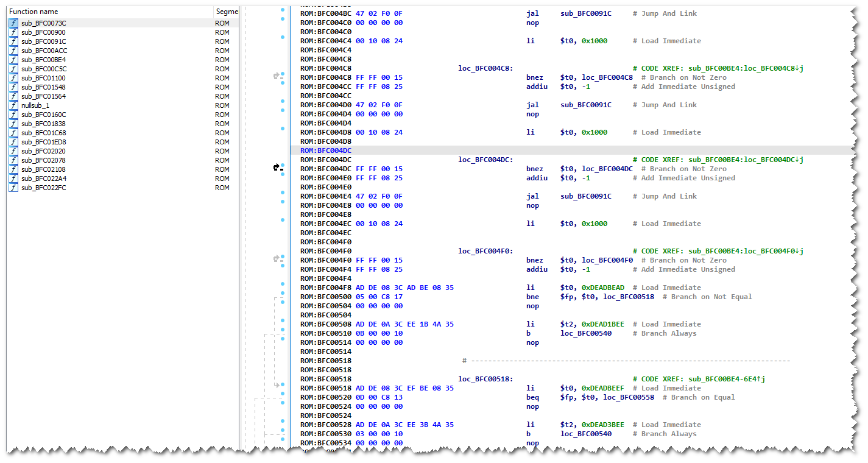Click the function icon beside sub_BFC00C5C
Image resolution: width=868 pixels, height=463 pixels.
[13, 69]
